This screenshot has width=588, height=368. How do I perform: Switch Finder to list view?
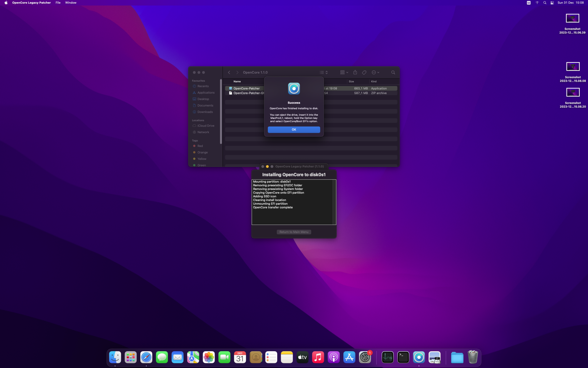click(x=322, y=72)
